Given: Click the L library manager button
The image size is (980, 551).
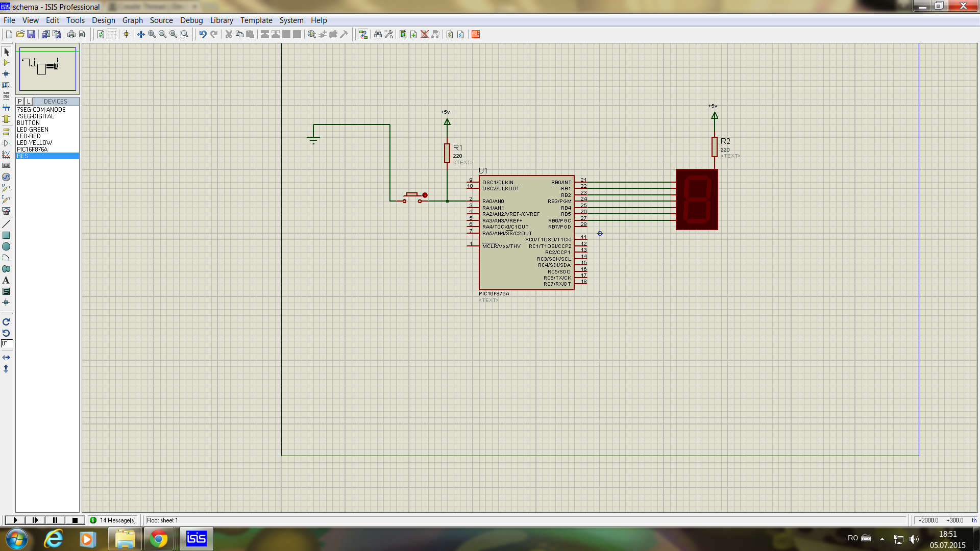Looking at the screenshot, I should 29,101.
